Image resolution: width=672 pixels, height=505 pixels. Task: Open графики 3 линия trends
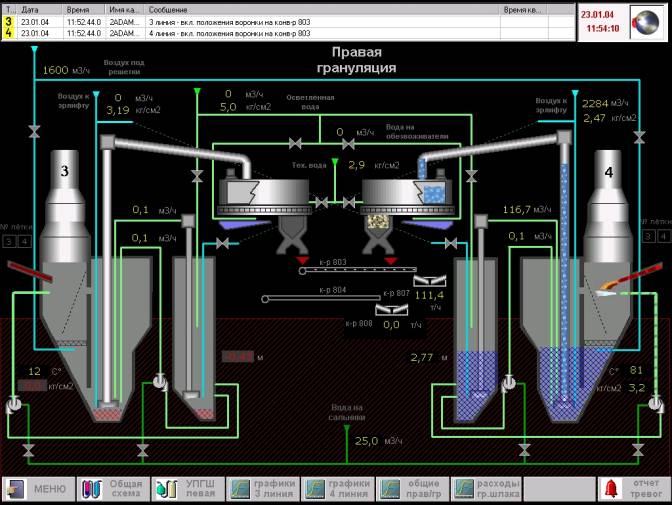point(262,489)
